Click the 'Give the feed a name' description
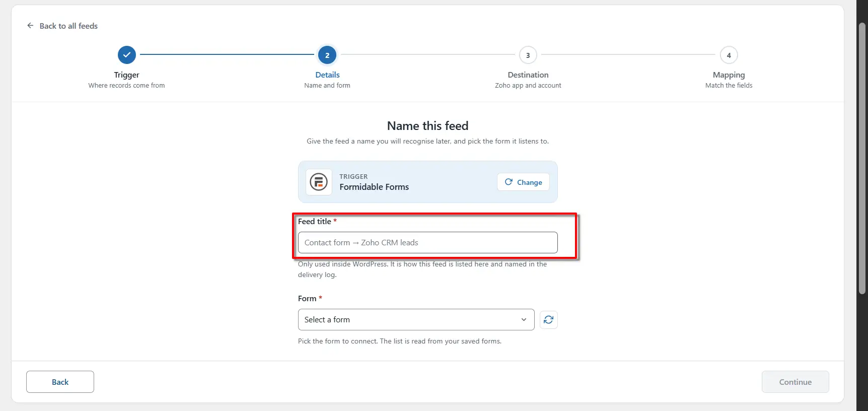This screenshot has height=411, width=868. [428, 141]
